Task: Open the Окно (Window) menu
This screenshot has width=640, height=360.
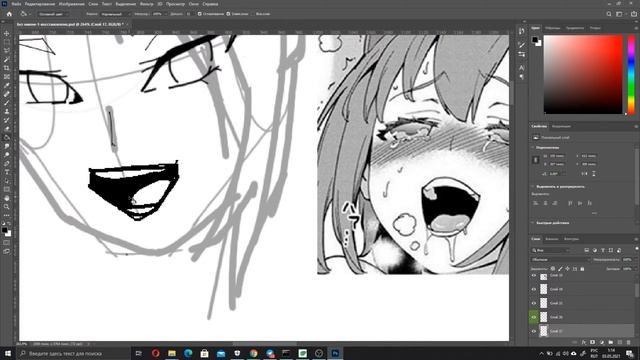Action: pyautogui.click(x=193, y=4)
